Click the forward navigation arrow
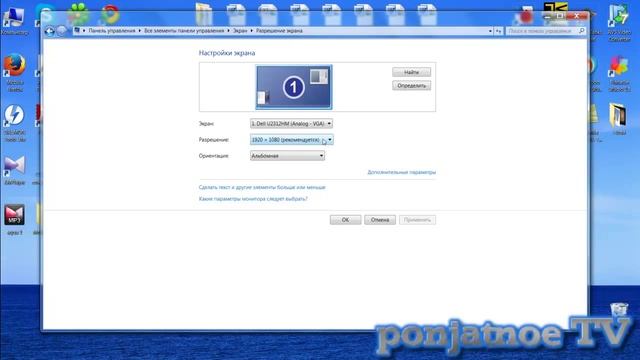 click(x=62, y=31)
